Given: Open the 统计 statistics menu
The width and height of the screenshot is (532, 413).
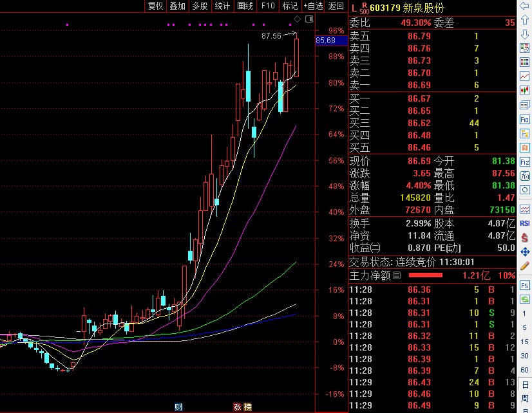Looking at the screenshot, I should [222, 6].
